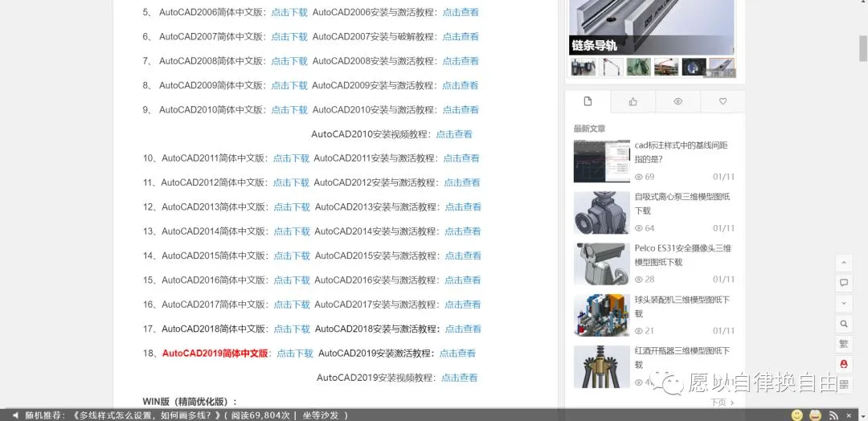Open the 自吸式离心泵 pump model thumbnail
The height and width of the screenshot is (421, 868).
(602, 212)
